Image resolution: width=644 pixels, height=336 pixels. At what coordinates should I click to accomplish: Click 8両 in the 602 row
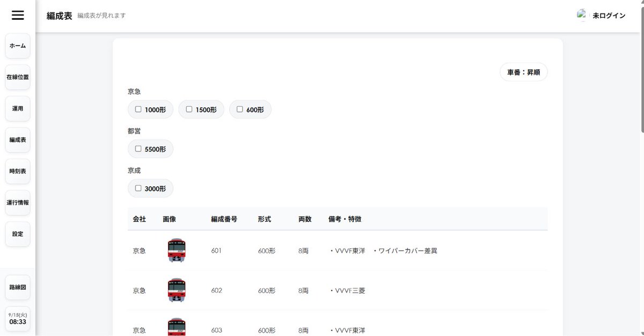[x=304, y=290]
